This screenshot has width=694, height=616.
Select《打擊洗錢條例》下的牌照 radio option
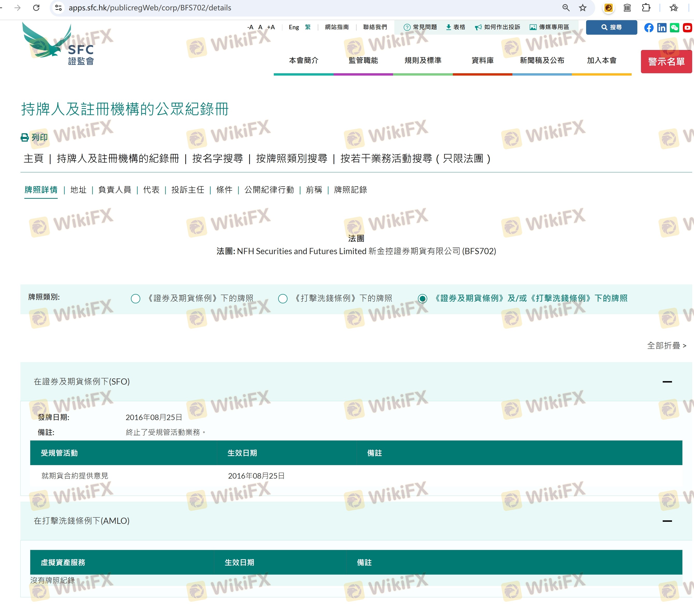[x=283, y=298]
